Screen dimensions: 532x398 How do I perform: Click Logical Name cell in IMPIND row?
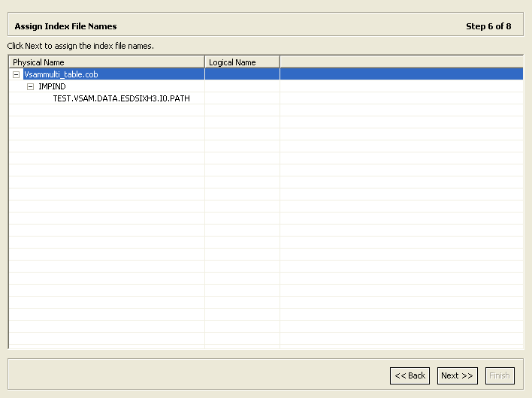click(x=242, y=86)
